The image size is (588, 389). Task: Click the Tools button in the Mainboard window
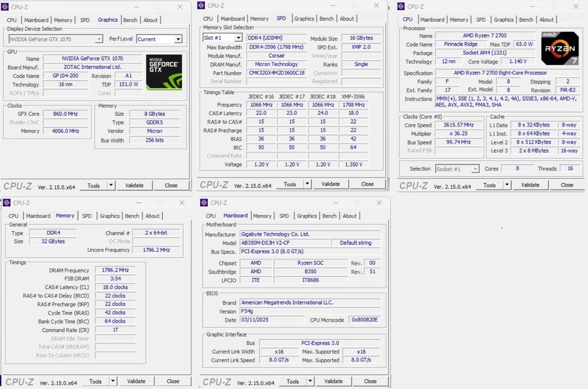pos(293,381)
